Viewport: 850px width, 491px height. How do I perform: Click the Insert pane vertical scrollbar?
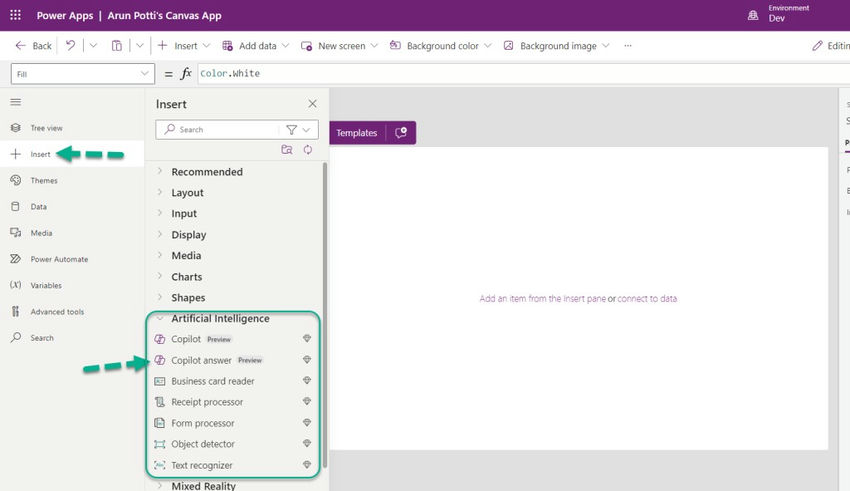[325, 315]
